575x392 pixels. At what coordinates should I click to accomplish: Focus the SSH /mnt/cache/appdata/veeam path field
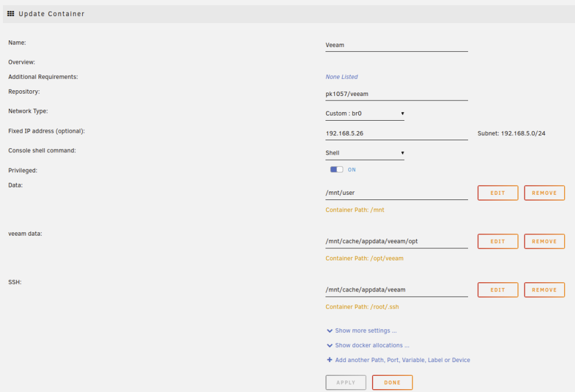396,290
